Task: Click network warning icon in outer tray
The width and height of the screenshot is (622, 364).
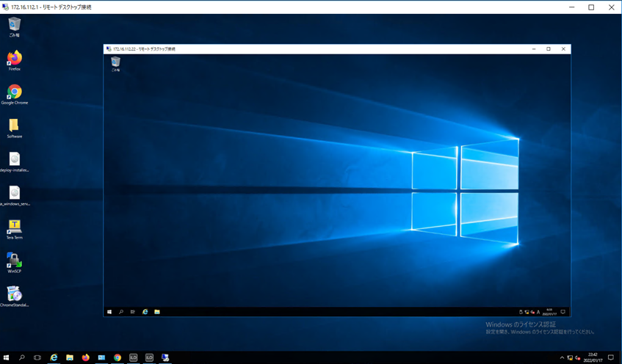Action: coord(570,357)
